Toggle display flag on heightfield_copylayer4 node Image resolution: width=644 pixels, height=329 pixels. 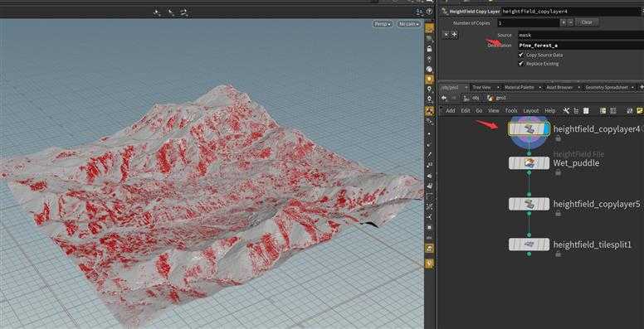[x=546, y=129]
